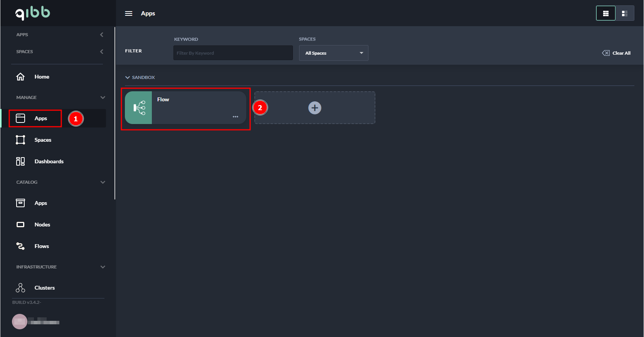Switch to grid view layout
The width and height of the screenshot is (644, 337).
point(605,13)
